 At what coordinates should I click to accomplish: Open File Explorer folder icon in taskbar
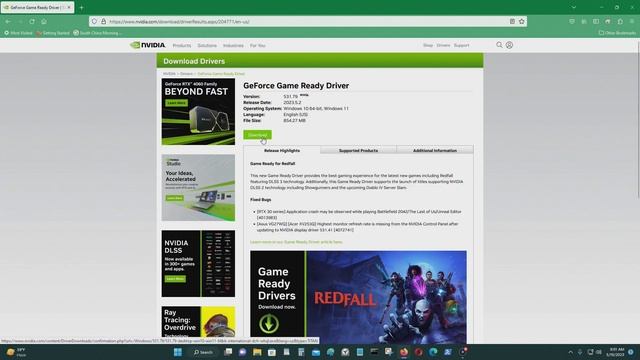pos(257,352)
